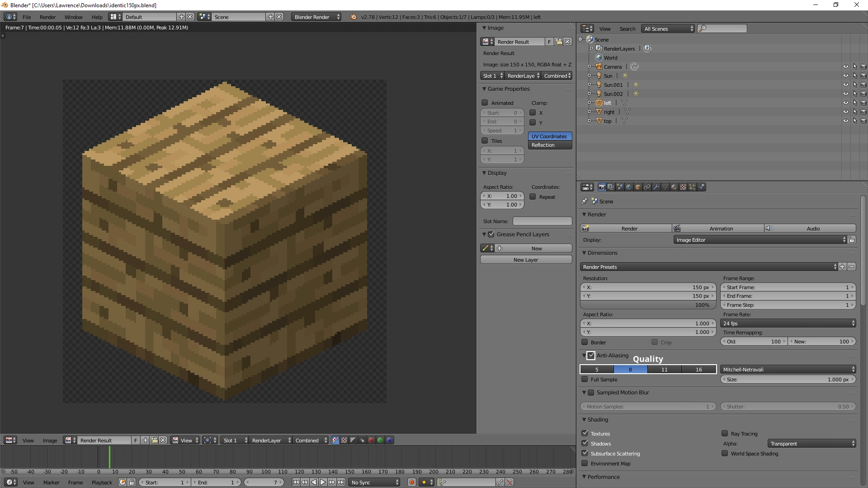Image resolution: width=868 pixels, height=488 pixels.
Task: Open the Render Layers properties tab
Action: 611,187
